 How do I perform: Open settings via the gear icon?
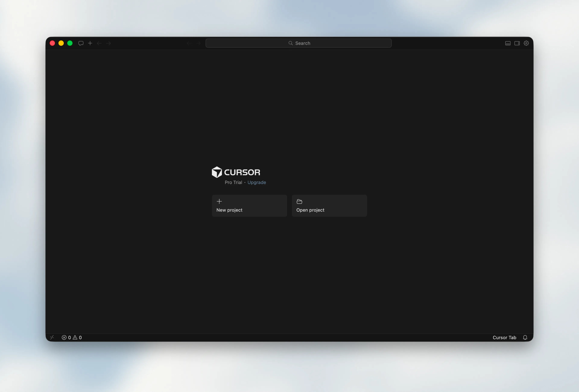pos(526,43)
